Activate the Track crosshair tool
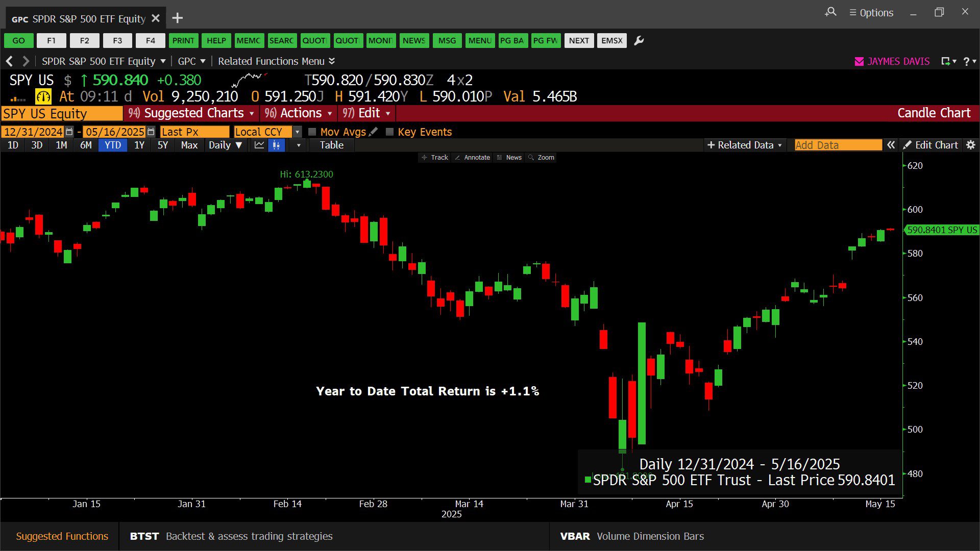980x551 pixels. pyautogui.click(x=435, y=158)
